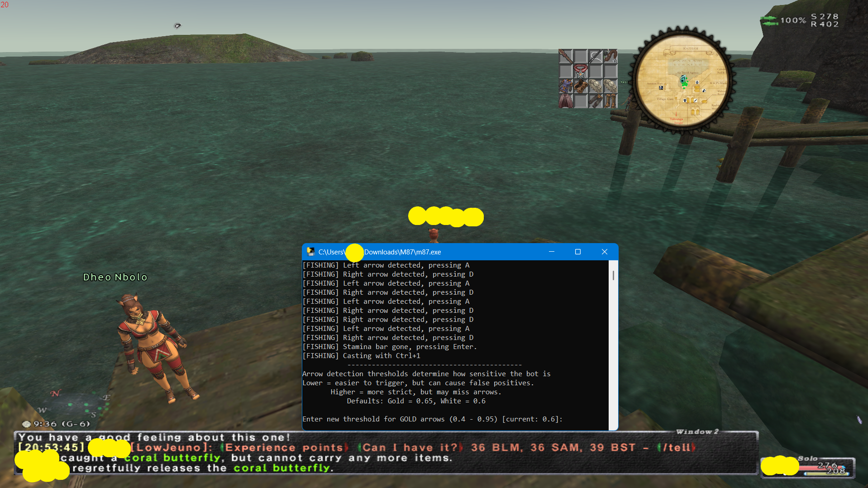The height and width of the screenshot is (488, 868).
Task: Click the GOLD arrows threshold input prompt
Action: [x=433, y=419]
